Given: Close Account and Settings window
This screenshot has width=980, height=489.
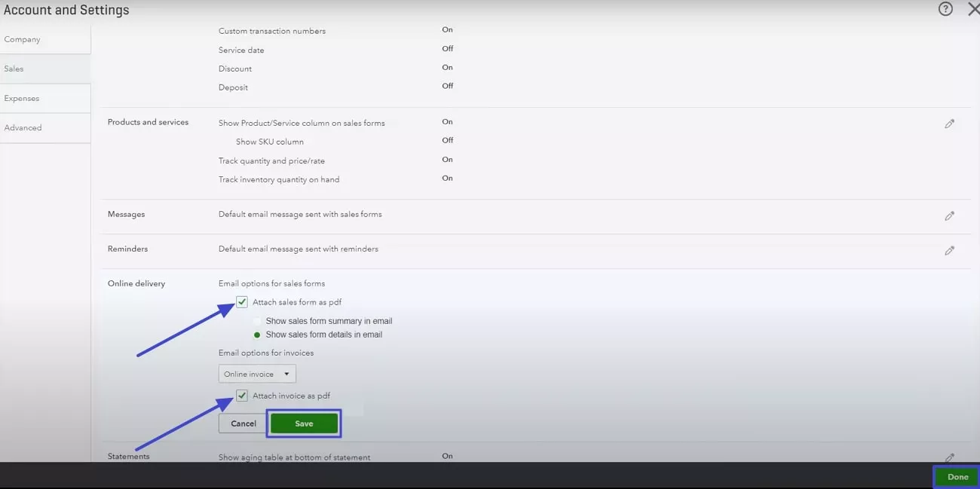Looking at the screenshot, I should pos(973,10).
